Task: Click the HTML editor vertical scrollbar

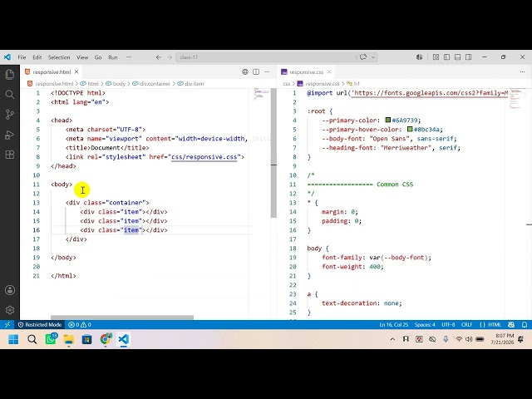Action: 273,153
